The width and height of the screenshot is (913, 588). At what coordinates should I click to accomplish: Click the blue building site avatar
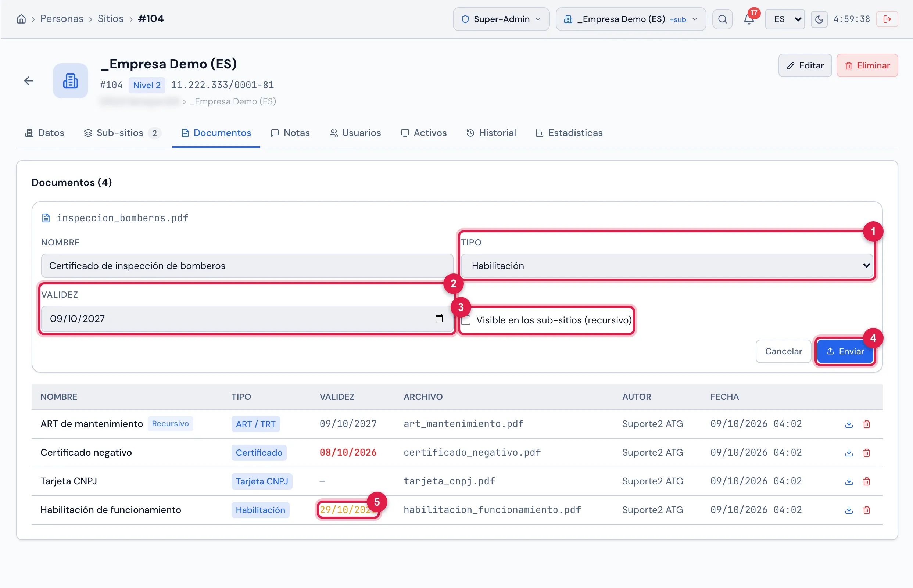pos(71,81)
